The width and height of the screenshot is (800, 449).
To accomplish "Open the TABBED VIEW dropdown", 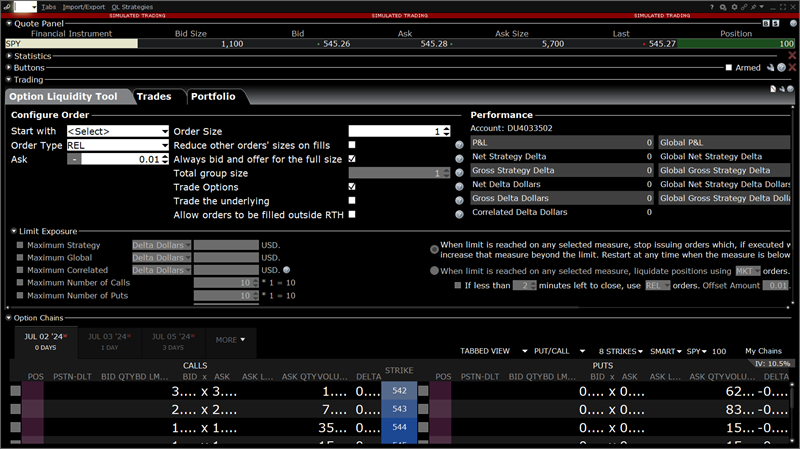I will tap(493, 352).
